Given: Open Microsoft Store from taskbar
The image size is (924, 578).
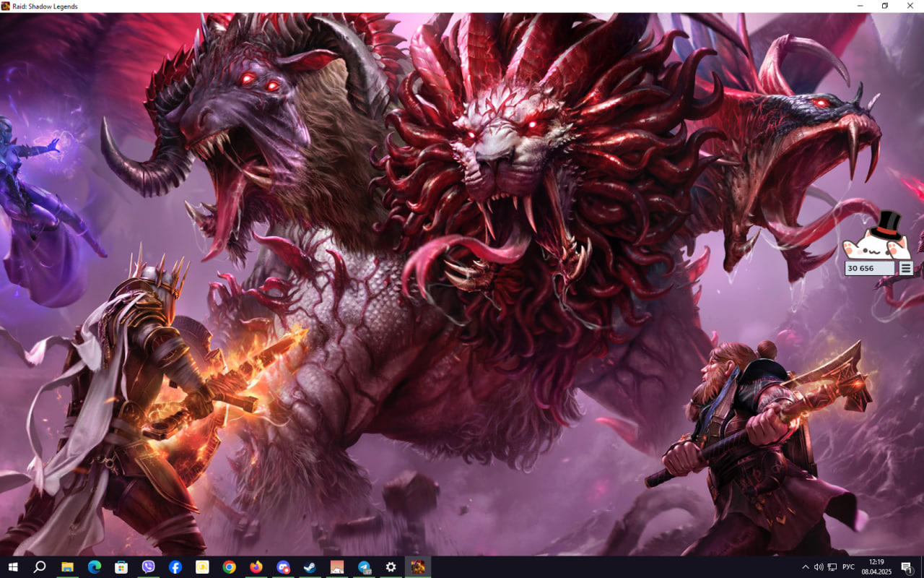Looking at the screenshot, I should pyautogui.click(x=121, y=567).
